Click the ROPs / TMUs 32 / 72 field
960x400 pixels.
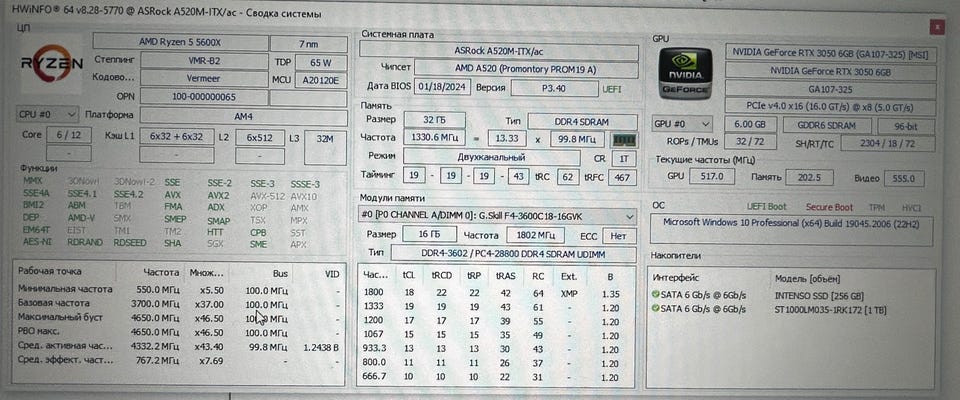pyautogui.click(x=751, y=142)
